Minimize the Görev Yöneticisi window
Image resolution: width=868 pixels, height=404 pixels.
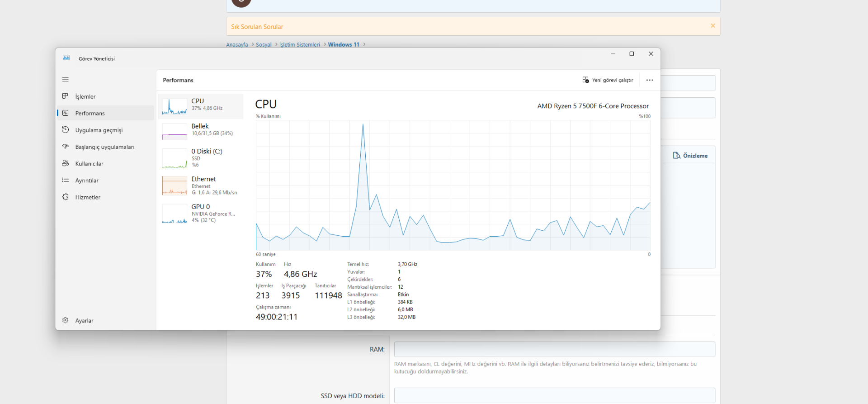tap(613, 54)
